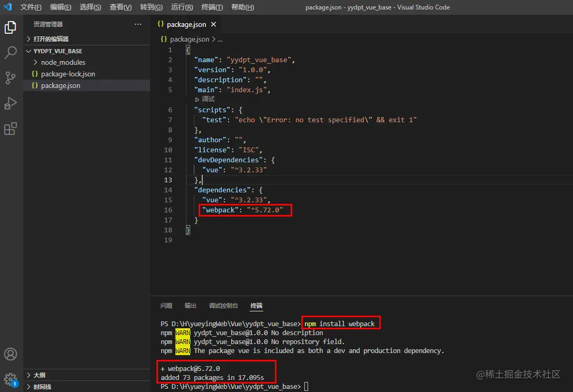This screenshot has width=573, height=392.
Task: Open explorer more actions ellipsis
Action: tap(138, 24)
